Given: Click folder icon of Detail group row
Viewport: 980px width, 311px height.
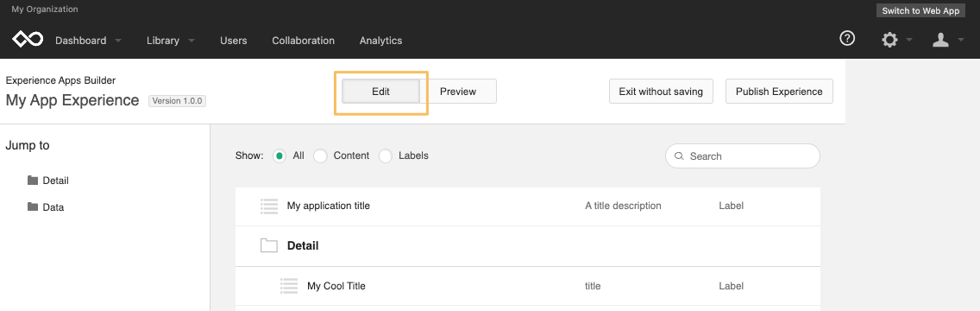Looking at the screenshot, I should (x=269, y=245).
